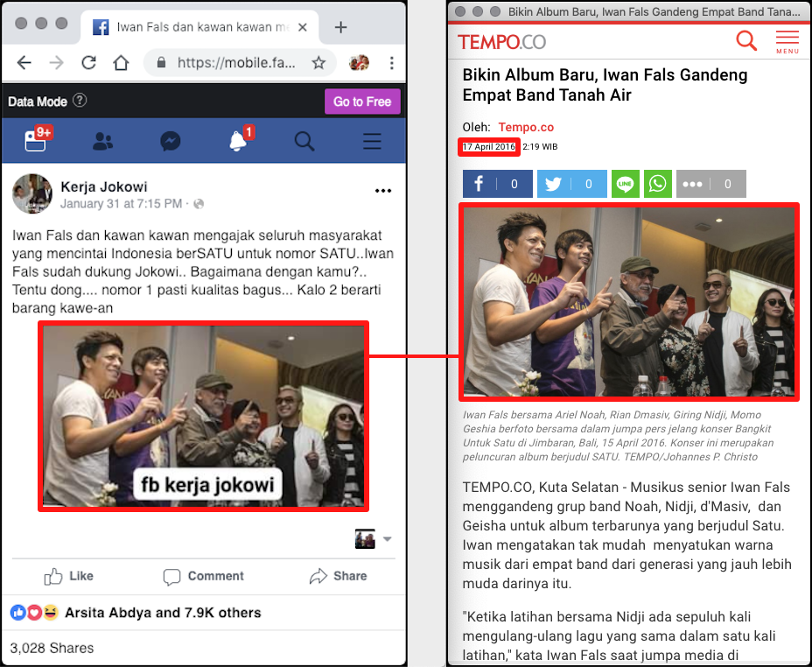812x667 pixels.
Task: Bookmark page with the star icon
Action: tap(318, 63)
